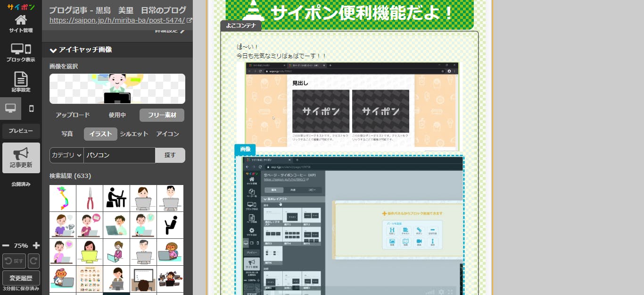Pick the man with pink mail speech bubble
Screen dimensions: 644x295
(x=90, y=225)
